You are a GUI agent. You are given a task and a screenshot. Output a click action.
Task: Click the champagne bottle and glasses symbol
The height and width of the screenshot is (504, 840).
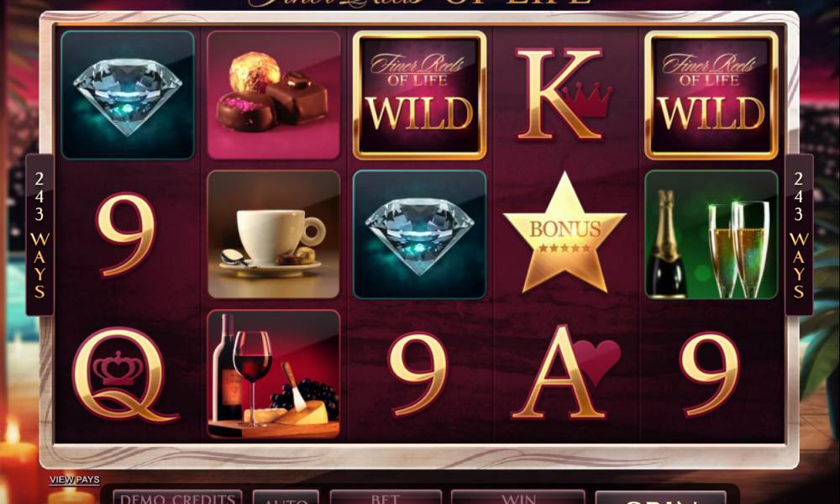[x=711, y=234]
